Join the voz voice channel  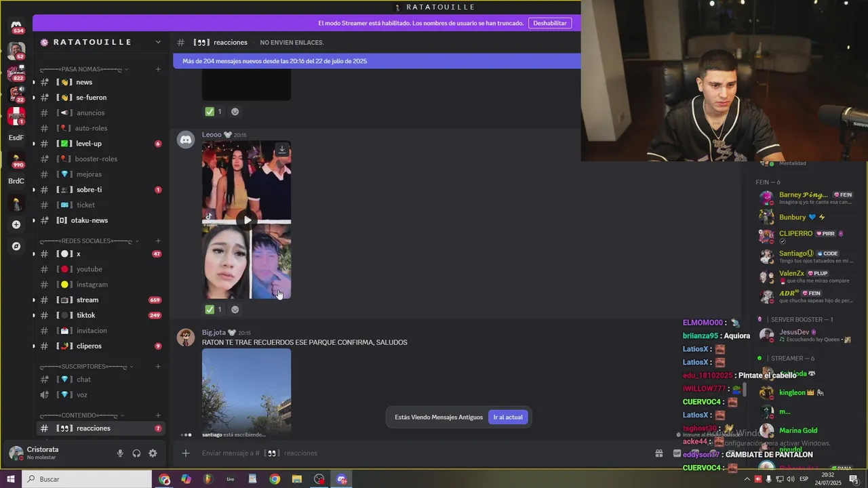pyautogui.click(x=100, y=395)
